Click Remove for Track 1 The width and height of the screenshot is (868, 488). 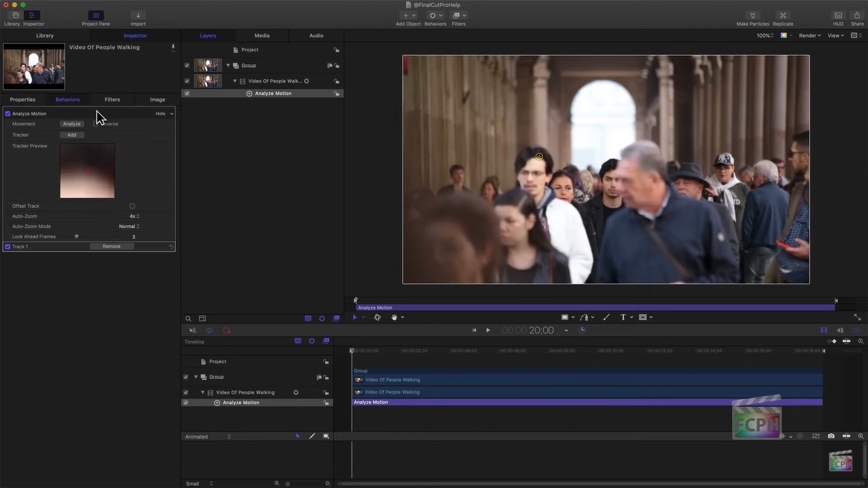coord(111,247)
